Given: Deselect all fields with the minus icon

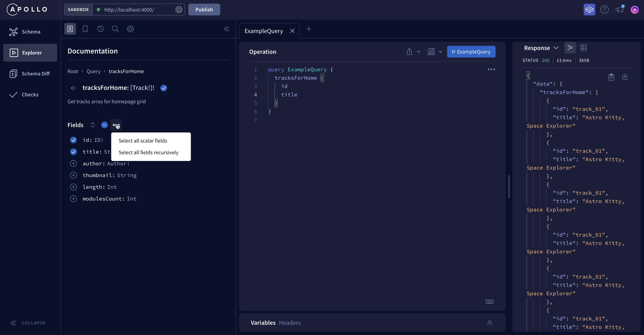Looking at the screenshot, I should pos(104,125).
